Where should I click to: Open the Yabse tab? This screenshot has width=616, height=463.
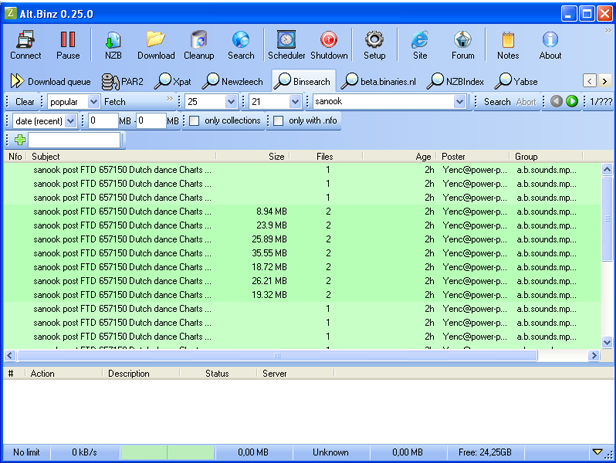516,81
